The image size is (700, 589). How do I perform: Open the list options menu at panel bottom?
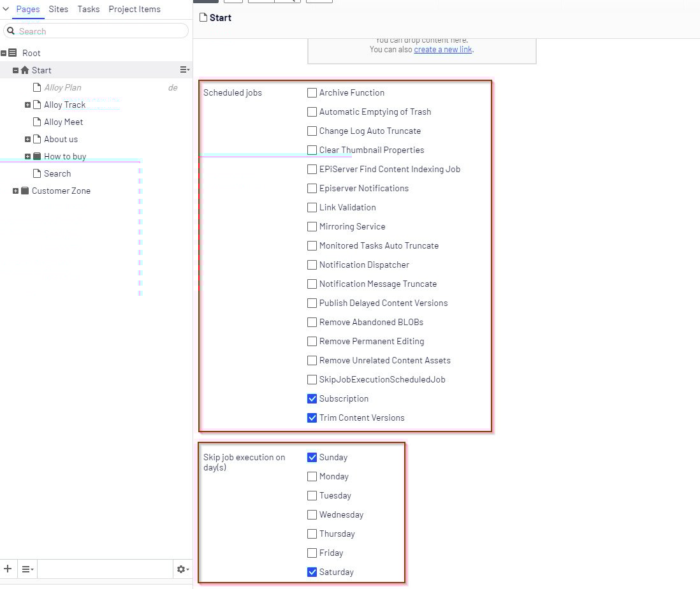point(27,569)
